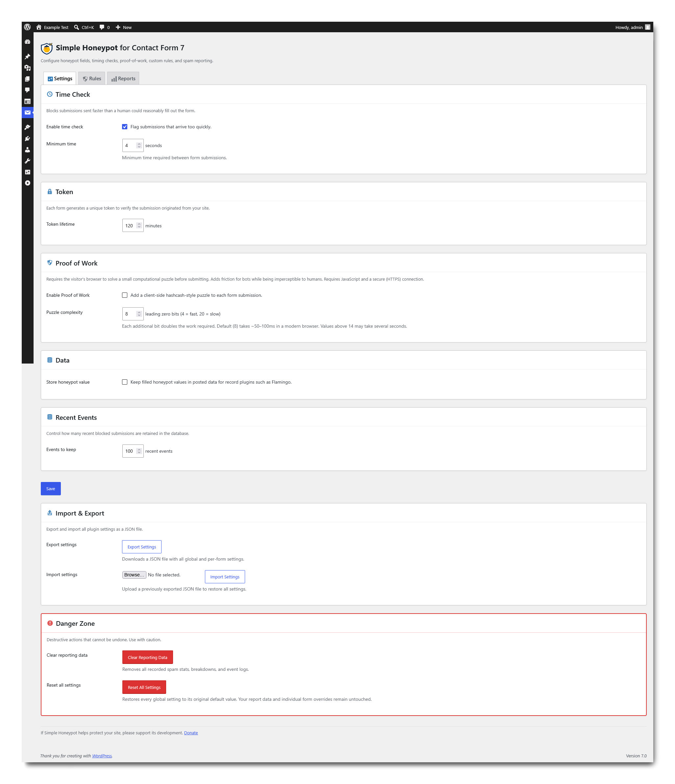Focus the Token lifetime minutes field
675x784 pixels.
[133, 225]
